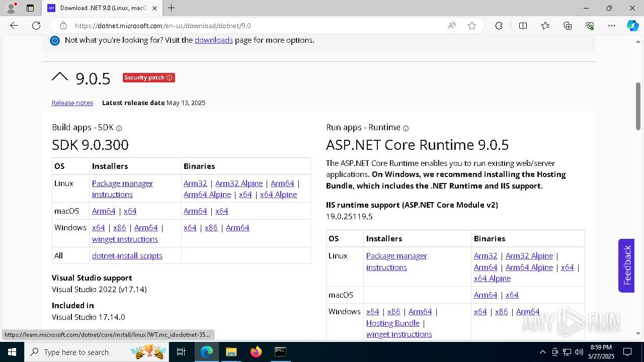644x362 pixels.
Task: Open the Feedback side tab
Action: coord(626,265)
